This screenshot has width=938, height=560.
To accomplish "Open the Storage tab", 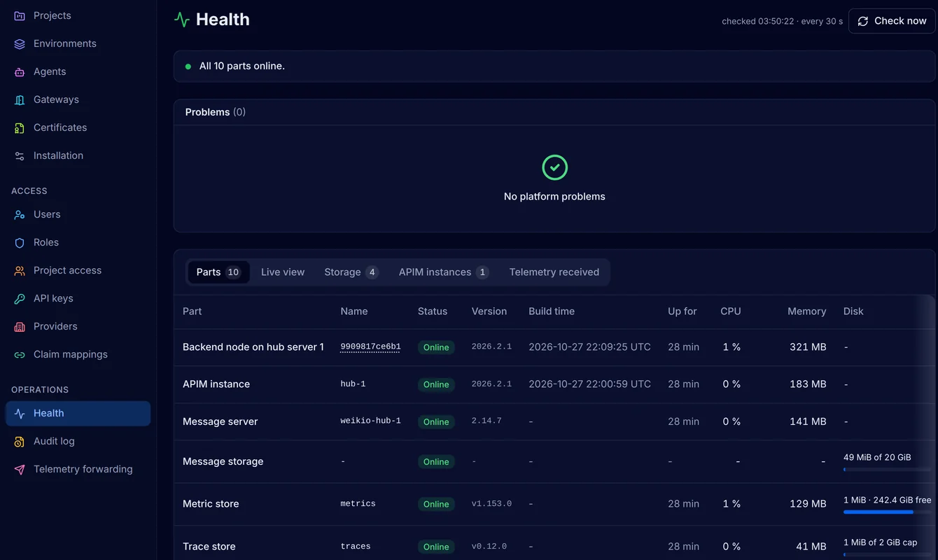I will pos(351,272).
